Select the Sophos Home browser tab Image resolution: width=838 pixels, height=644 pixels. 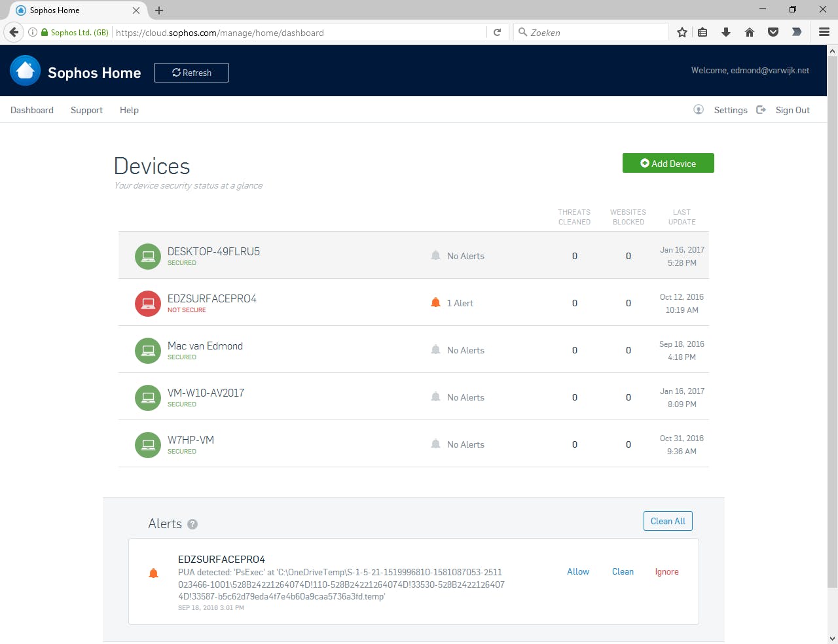tap(77, 10)
